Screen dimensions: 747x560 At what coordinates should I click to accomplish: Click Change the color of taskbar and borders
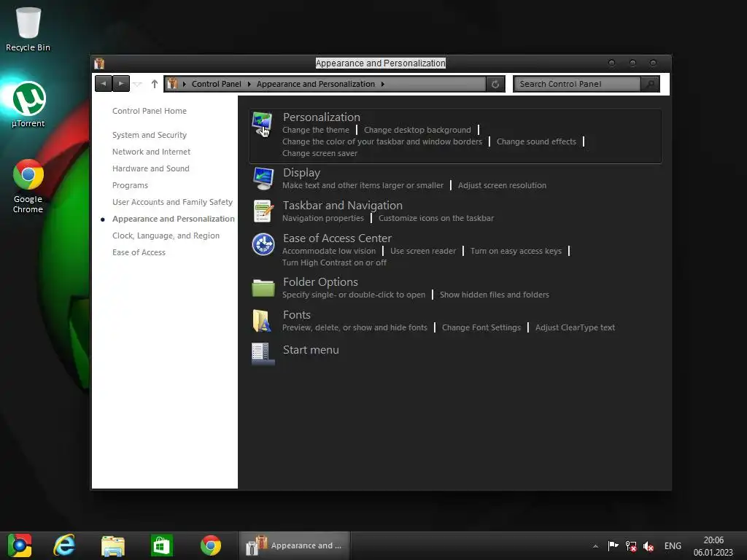(x=382, y=141)
